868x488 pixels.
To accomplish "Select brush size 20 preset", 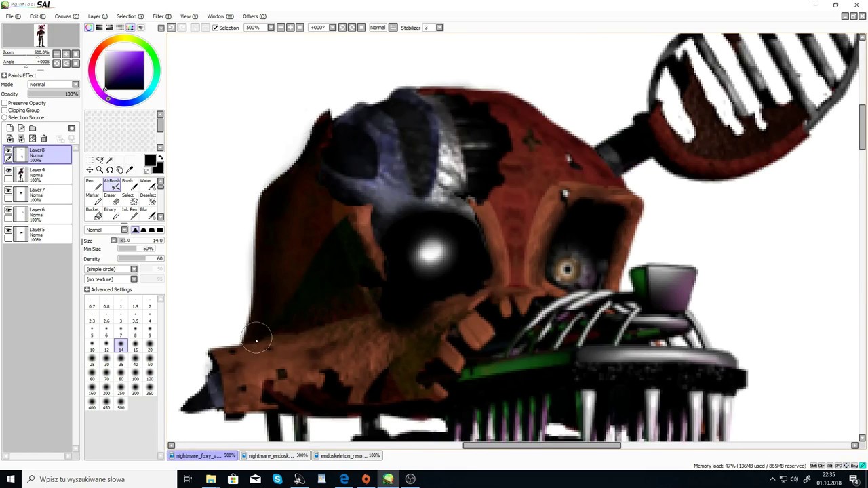I will [150, 347].
